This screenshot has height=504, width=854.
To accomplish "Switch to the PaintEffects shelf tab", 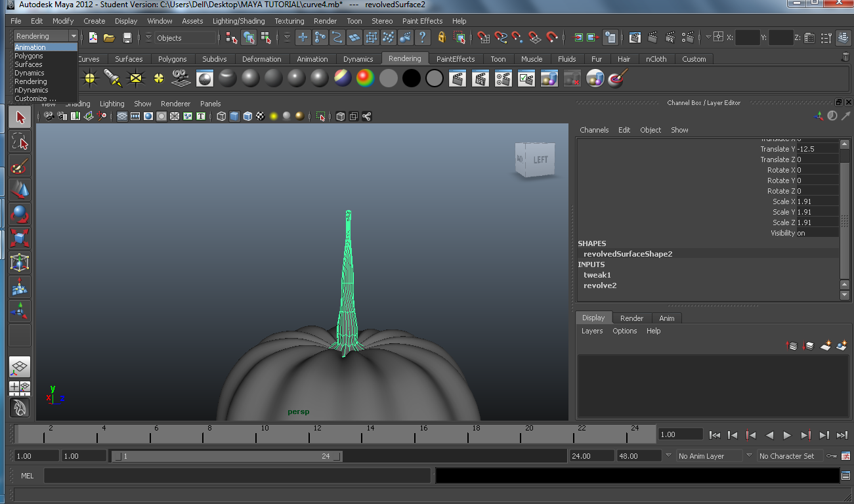I will tap(456, 59).
